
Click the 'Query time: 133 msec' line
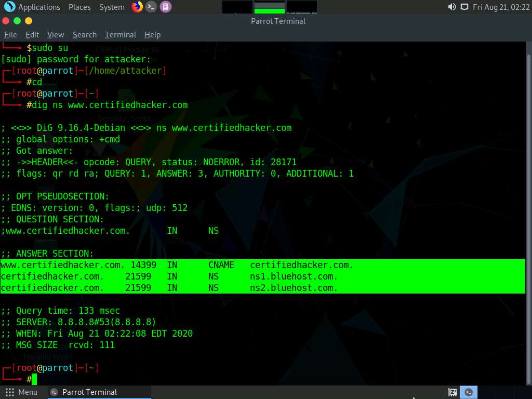click(60, 311)
